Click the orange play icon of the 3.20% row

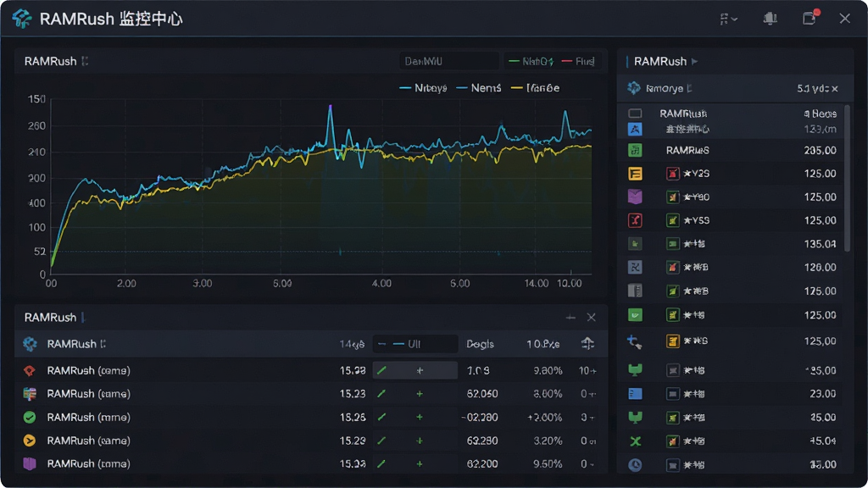tap(30, 441)
